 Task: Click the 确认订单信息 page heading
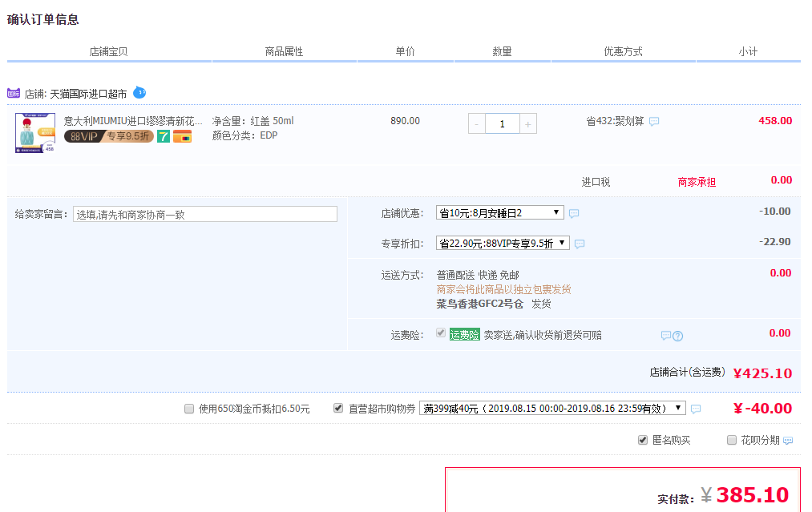(43, 20)
